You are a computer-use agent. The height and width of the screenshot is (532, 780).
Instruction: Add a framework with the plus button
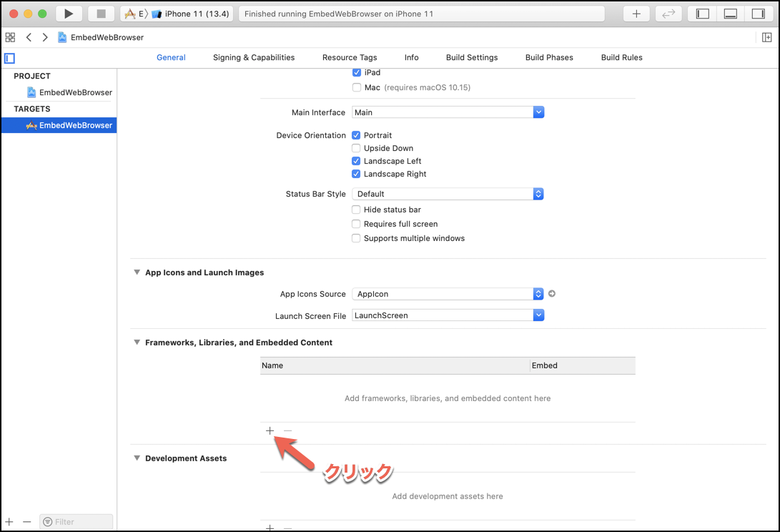pyautogui.click(x=270, y=430)
